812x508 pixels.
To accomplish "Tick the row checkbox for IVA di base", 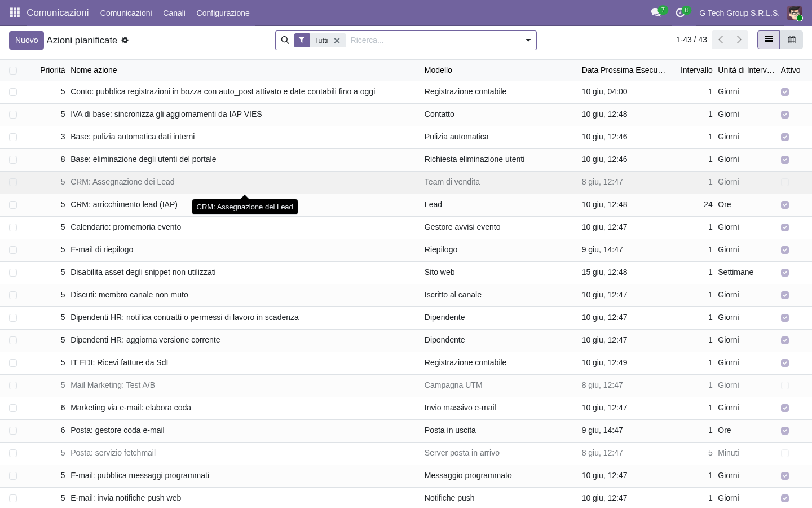I will (13, 115).
